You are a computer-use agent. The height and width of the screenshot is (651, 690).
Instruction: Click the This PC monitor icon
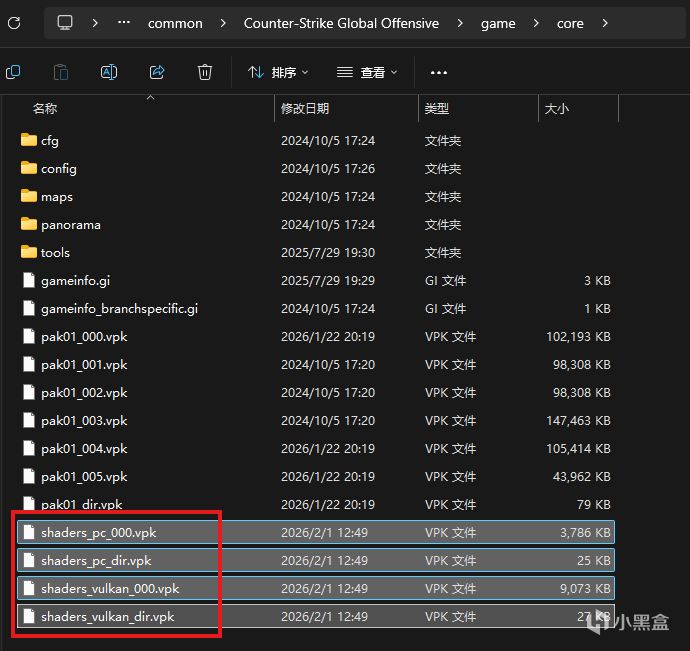(65, 22)
